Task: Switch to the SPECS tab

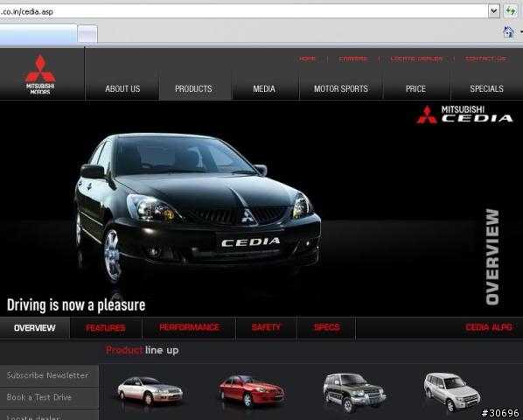Action: (x=326, y=327)
